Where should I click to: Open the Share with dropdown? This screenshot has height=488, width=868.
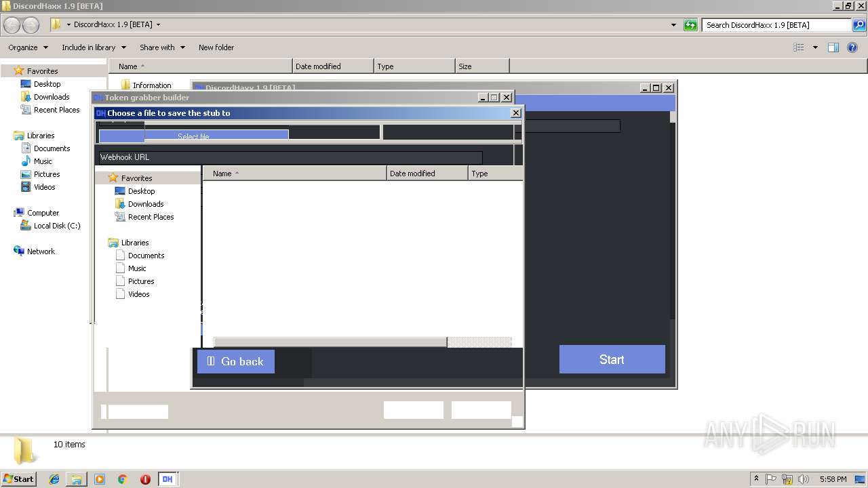click(162, 47)
